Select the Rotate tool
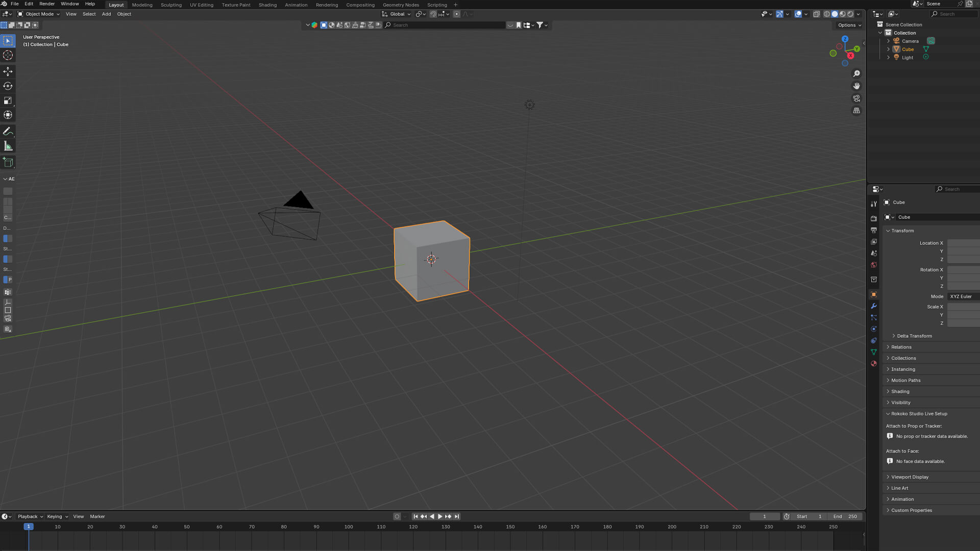980x551 pixels. [8, 86]
